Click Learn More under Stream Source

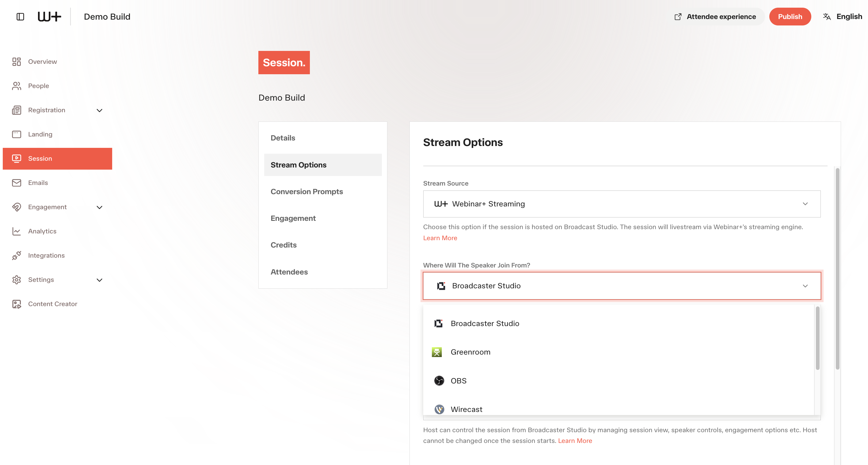click(440, 238)
